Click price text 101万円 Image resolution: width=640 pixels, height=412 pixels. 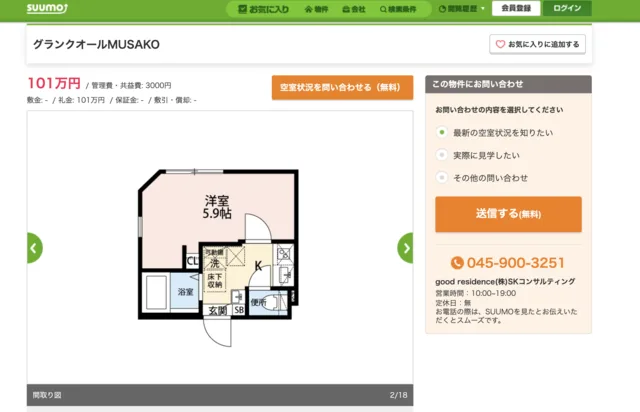pos(54,83)
